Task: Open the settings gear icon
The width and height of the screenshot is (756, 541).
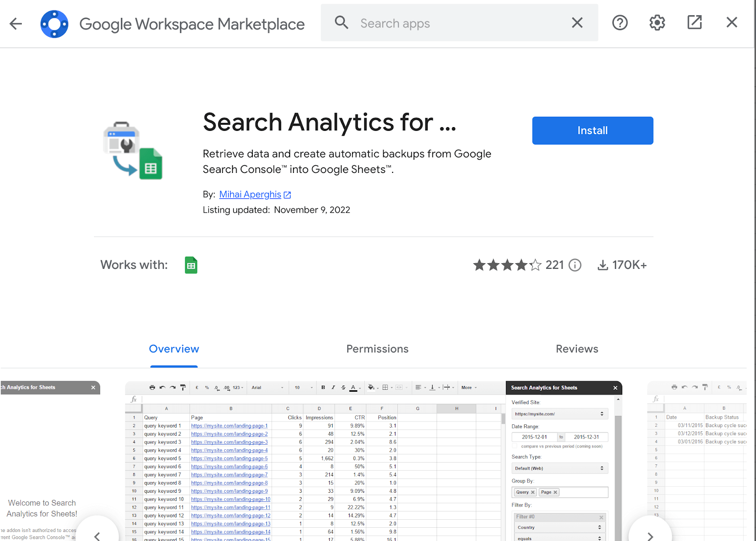Action: 657,23
